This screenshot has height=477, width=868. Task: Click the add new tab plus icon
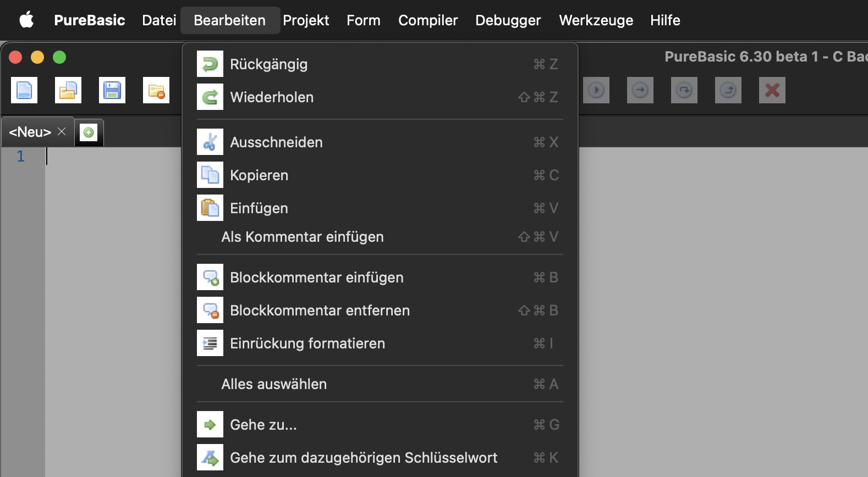(89, 132)
